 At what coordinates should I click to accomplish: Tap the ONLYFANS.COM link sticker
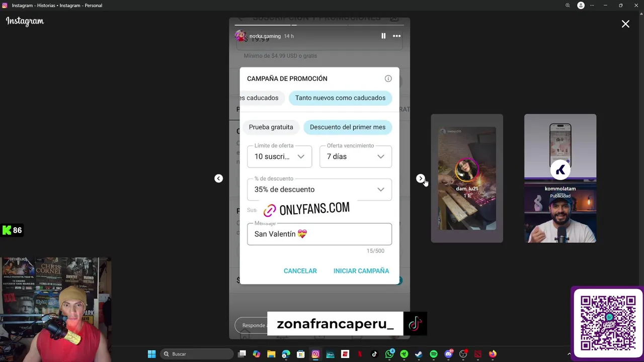pos(306,209)
